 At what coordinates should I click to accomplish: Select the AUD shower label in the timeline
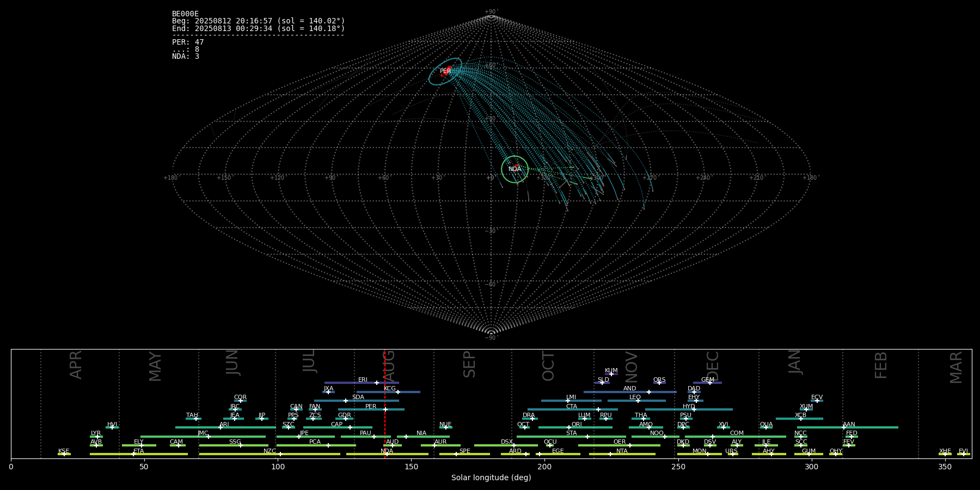[392, 442]
